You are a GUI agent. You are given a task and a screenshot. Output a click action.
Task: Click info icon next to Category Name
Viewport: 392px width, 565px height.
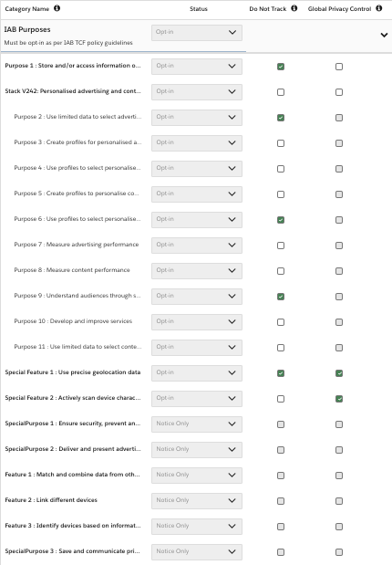click(x=57, y=8)
